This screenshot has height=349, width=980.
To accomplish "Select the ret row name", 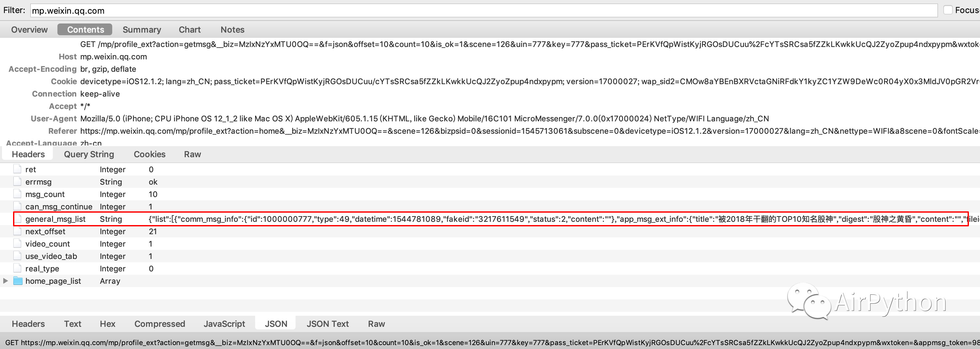I will [31, 170].
